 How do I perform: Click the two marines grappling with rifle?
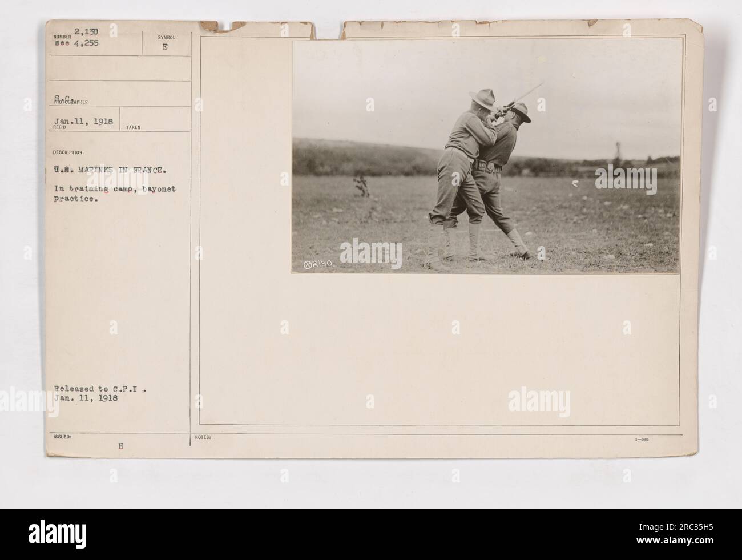point(483,178)
